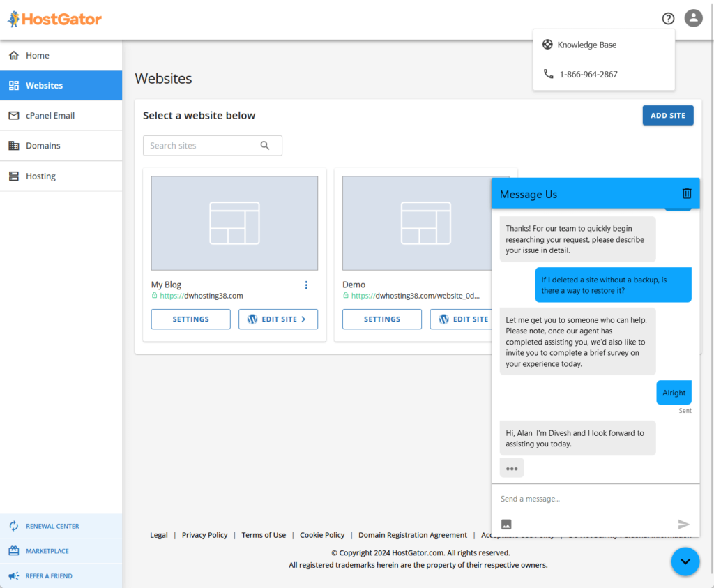The image size is (714, 588).
Task: Send chat message with arrow icon
Action: coord(683,525)
